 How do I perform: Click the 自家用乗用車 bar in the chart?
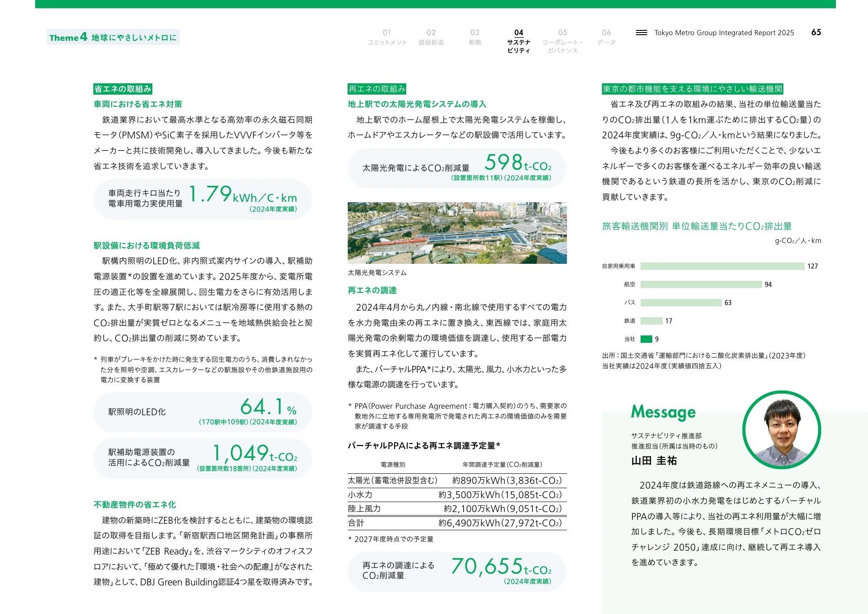[x=722, y=266]
